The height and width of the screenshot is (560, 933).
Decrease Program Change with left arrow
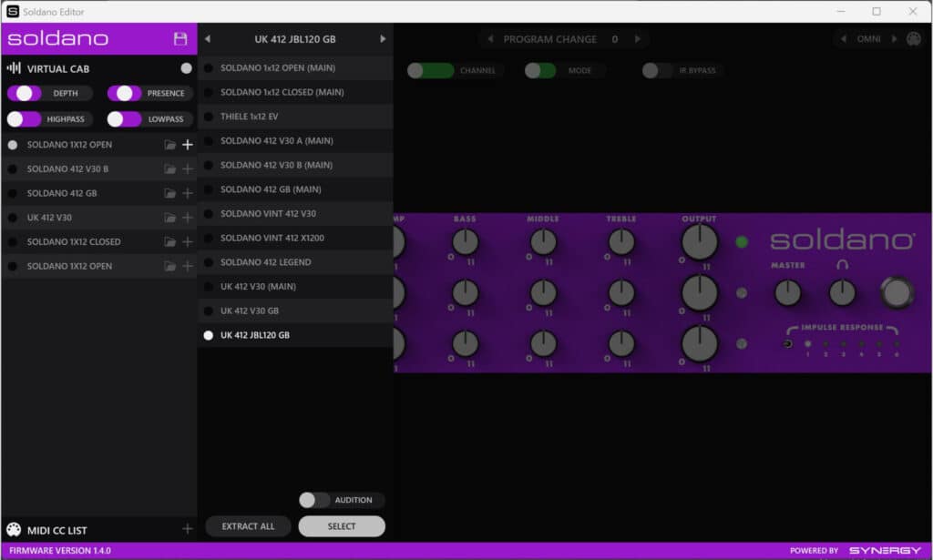coord(490,38)
